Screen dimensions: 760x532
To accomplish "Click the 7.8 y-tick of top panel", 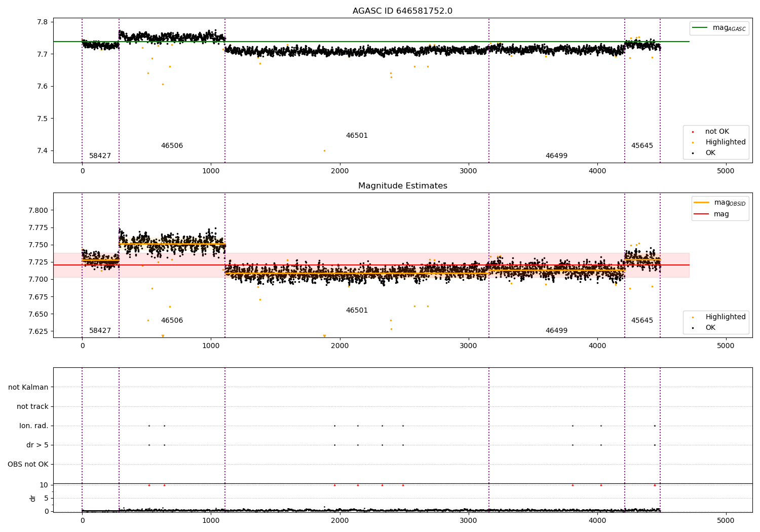I will (43, 22).
